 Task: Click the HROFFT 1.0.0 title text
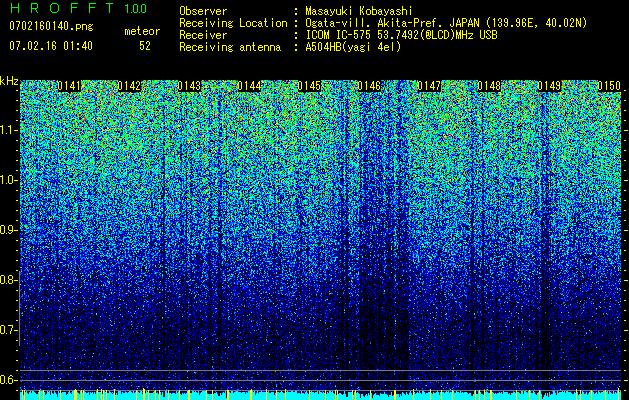pos(78,8)
